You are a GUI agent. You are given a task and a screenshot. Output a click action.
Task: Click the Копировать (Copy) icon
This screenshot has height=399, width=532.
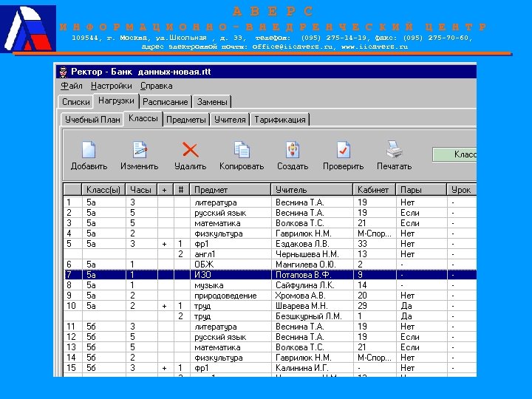(x=242, y=149)
